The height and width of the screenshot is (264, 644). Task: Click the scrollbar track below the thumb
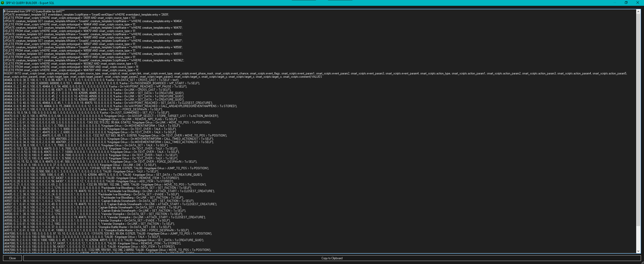pos(638,238)
